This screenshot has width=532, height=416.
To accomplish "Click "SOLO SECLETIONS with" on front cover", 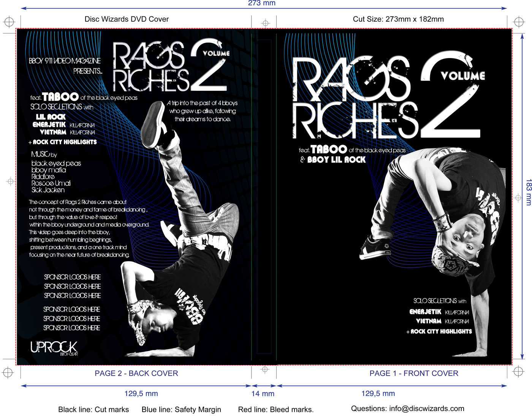I will tap(440, 301).
